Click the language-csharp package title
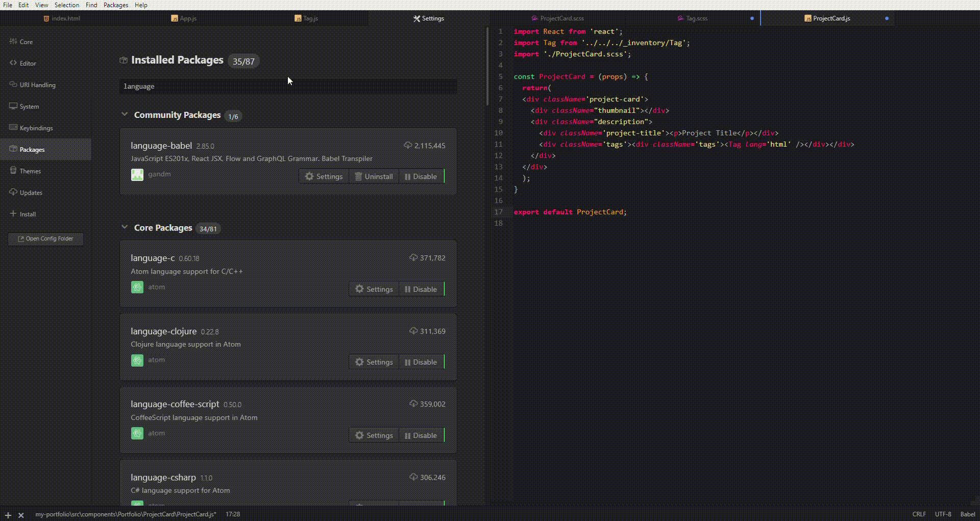This screenshot has width=980, height=521. click(163, 478)
